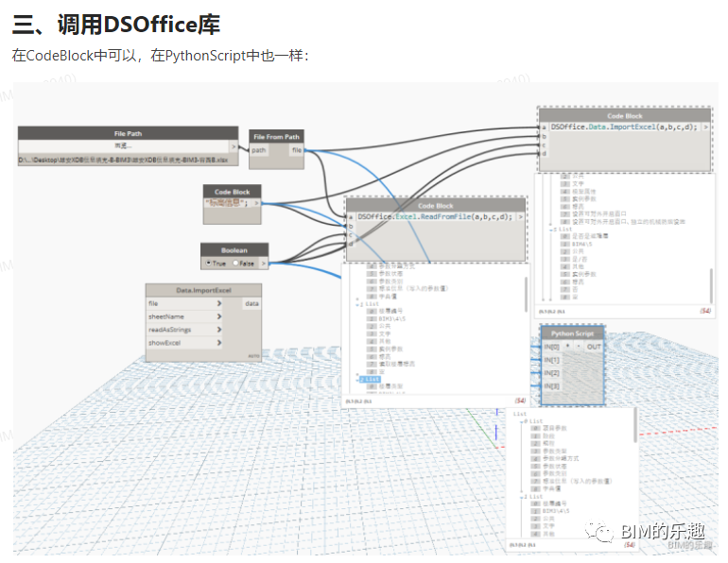Click input port 'd' of ImportExcel Code Block
This screenshot has height=563, width=728.
pyautogui.click(x=544, y=154)
